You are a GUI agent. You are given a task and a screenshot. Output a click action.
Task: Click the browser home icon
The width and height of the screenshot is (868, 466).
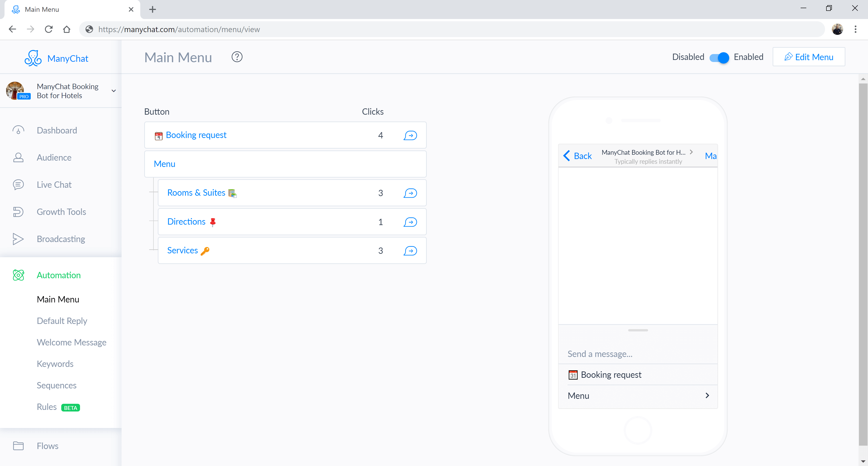pos(67,29)
